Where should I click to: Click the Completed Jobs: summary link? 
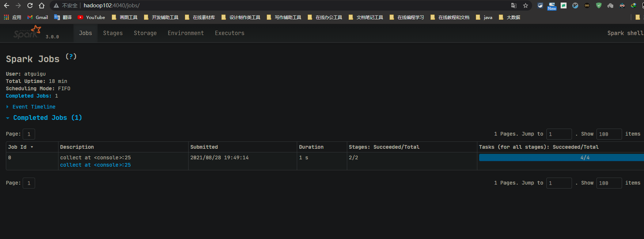29,96
